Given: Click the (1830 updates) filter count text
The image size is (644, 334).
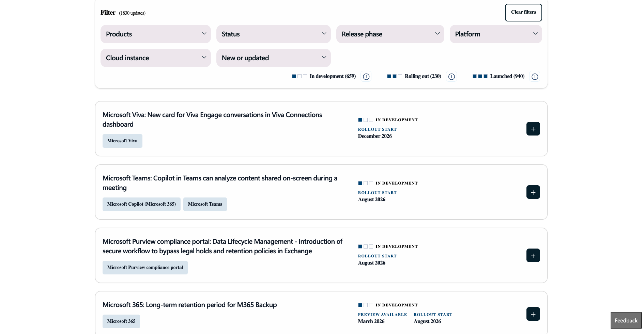Looking at the screenshot, I should click(x=132, y=13).
